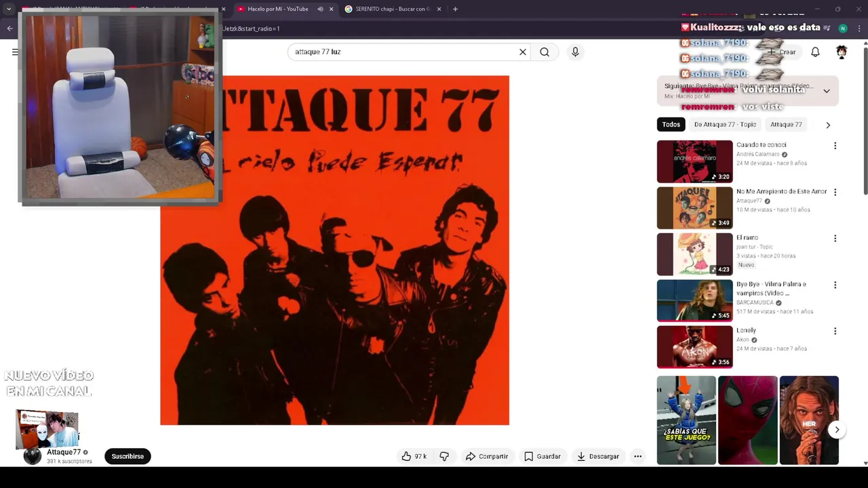Screen dimensions: 868x488
Task: Save the video with Guardar
Action: coord(542,456)
